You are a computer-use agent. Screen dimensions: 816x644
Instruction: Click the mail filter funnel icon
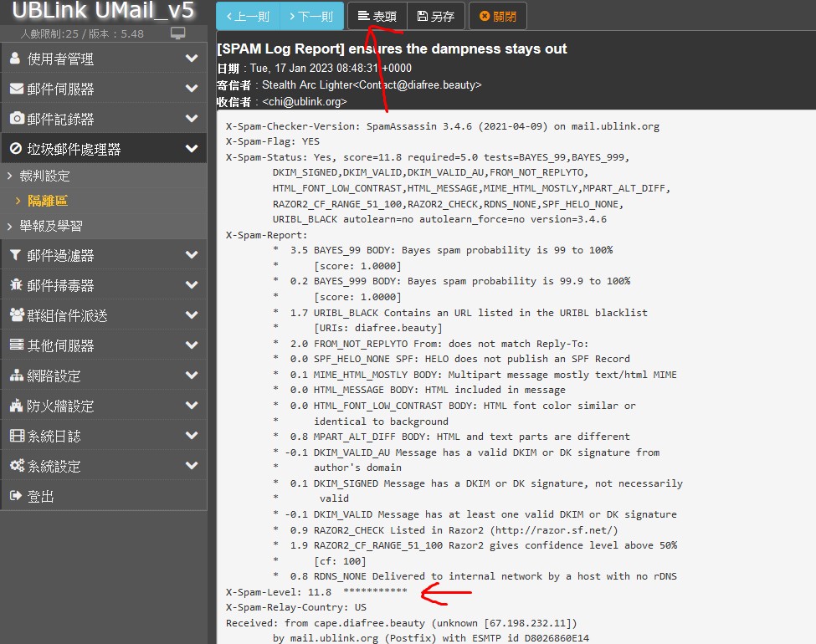pos(16,256)
